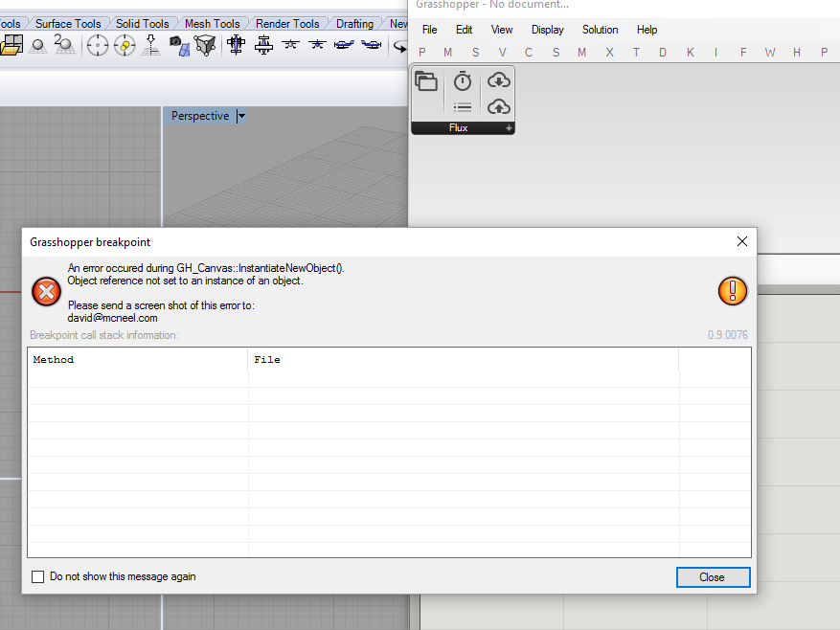The width and height of the screenshot is (840, 630).
Task: Open Grasshopper Help menu
Action: [x=647, y=30]
